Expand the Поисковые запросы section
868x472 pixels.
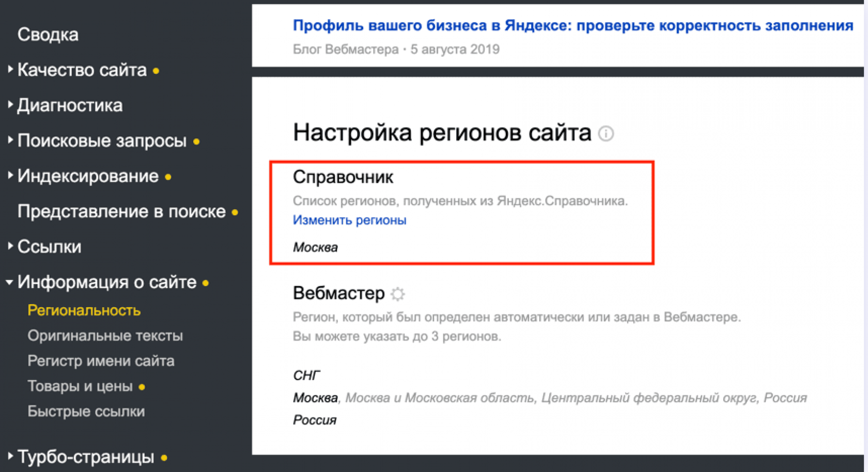[101, 141]
